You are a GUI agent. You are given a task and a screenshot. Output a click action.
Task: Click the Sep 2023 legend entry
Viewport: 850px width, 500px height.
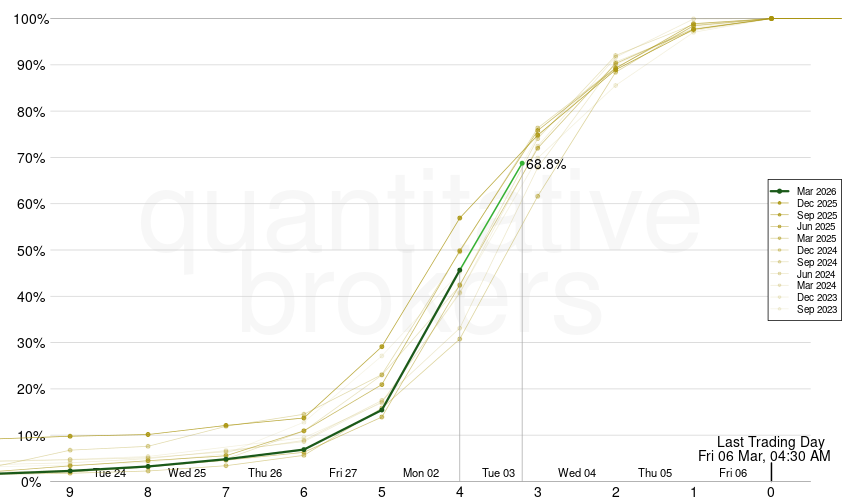[816, 310]
